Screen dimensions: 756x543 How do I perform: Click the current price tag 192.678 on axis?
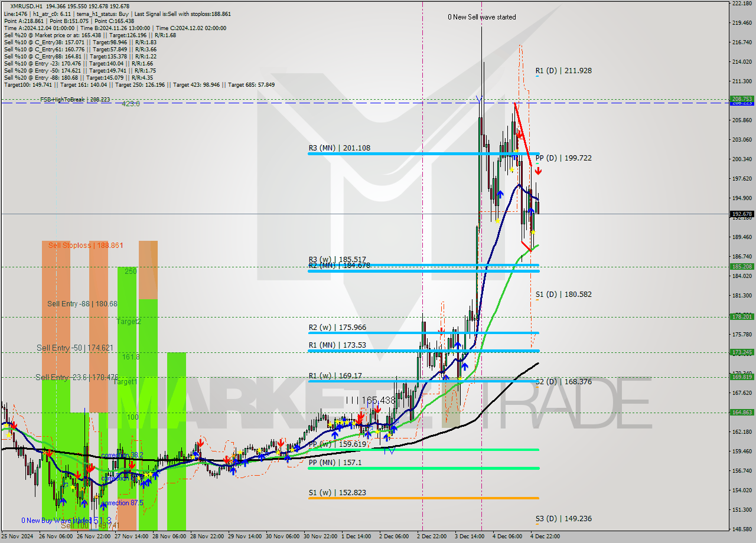[x=742, y=214]
